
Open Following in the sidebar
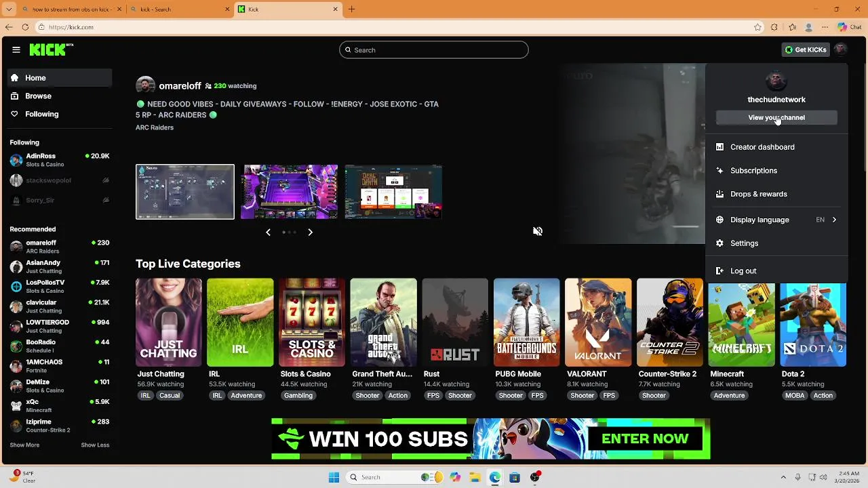[60, 114]
